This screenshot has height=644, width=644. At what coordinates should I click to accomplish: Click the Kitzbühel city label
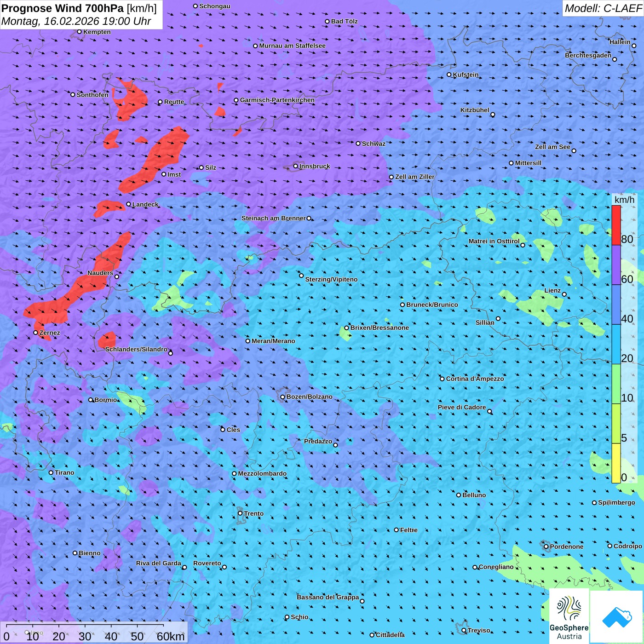click(475, 110)
